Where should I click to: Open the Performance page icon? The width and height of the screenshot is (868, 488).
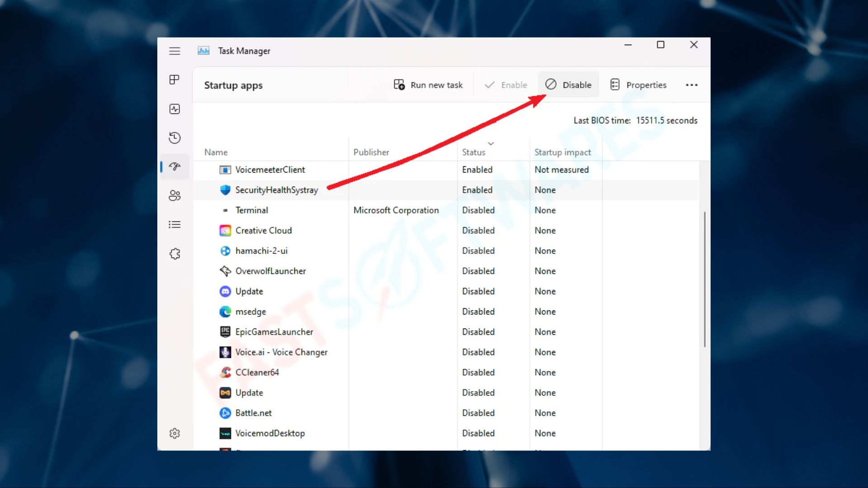click(175, 109)
